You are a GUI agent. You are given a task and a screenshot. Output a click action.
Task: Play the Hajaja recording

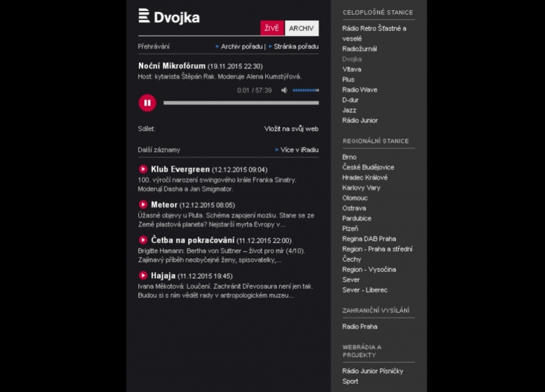click(x=143, y=276)
